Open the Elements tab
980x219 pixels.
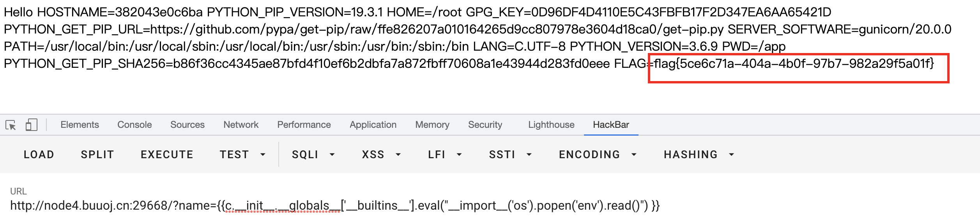(80, 125)
